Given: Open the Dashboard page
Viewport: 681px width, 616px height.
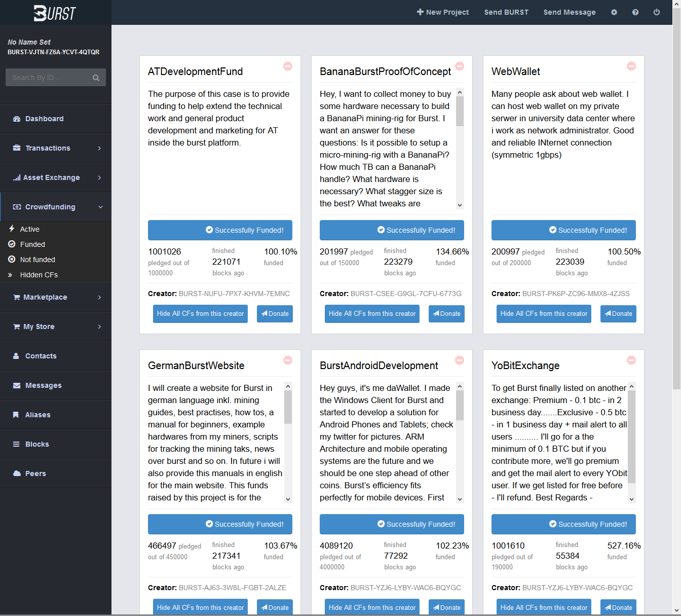Looking at the screenshot, I should [45, 119].
